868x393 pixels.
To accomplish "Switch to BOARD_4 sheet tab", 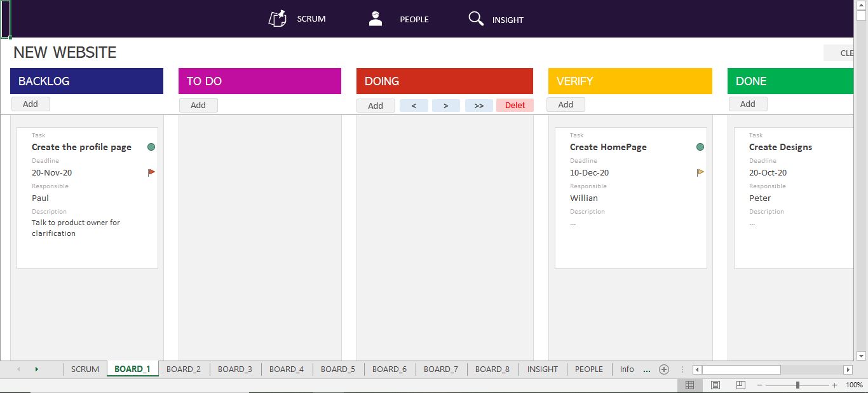I will pyautogui.click(x=287, y=369).
